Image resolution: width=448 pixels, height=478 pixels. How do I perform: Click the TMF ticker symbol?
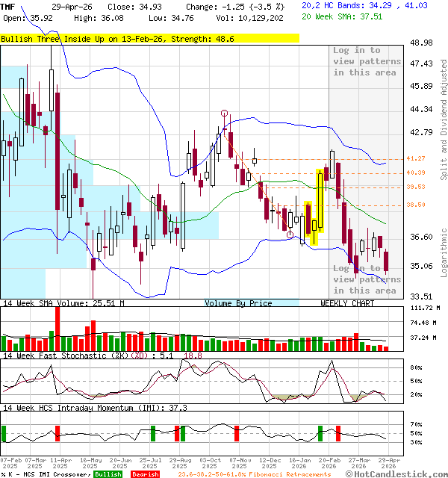(8, 6)
